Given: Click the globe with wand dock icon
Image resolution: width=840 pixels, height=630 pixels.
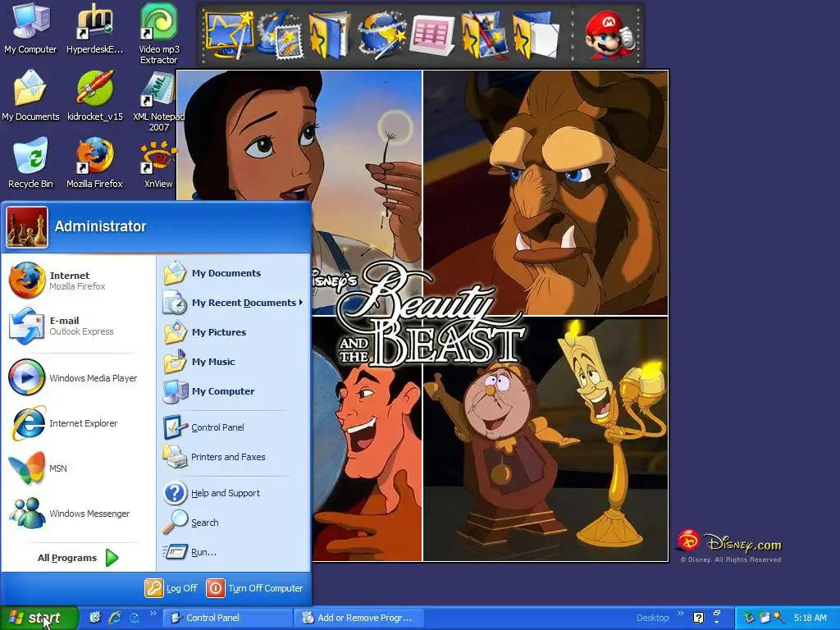Looking at the screenshot, I should [x=381, y=35].
